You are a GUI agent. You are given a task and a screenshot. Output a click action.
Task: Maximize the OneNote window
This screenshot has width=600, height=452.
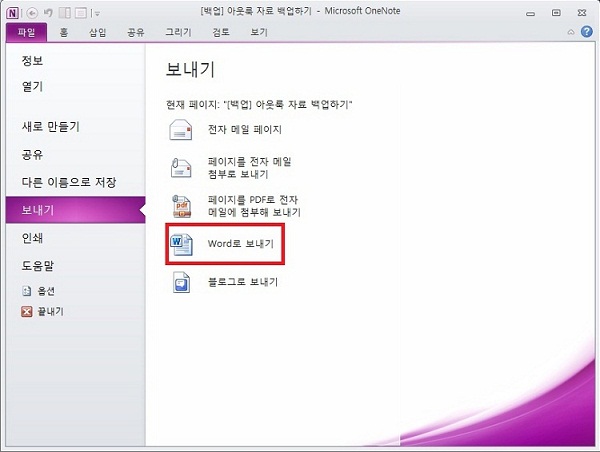556,13
